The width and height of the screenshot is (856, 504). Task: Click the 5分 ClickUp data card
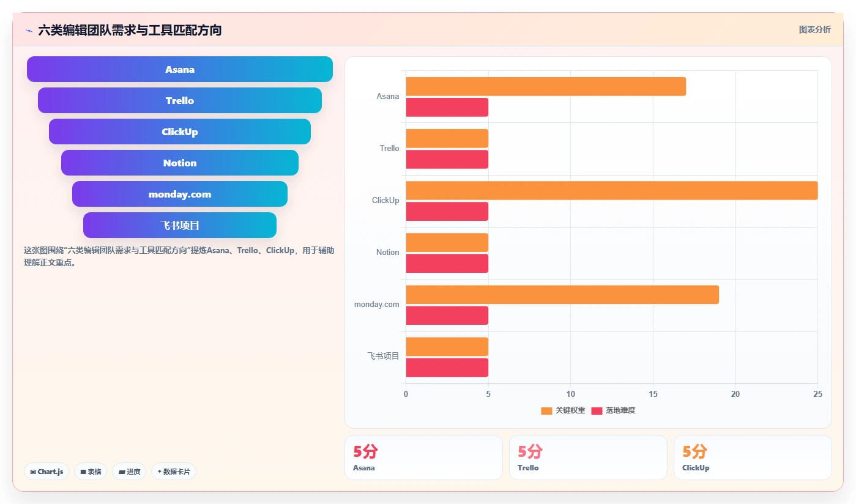(x=753, y=458)
